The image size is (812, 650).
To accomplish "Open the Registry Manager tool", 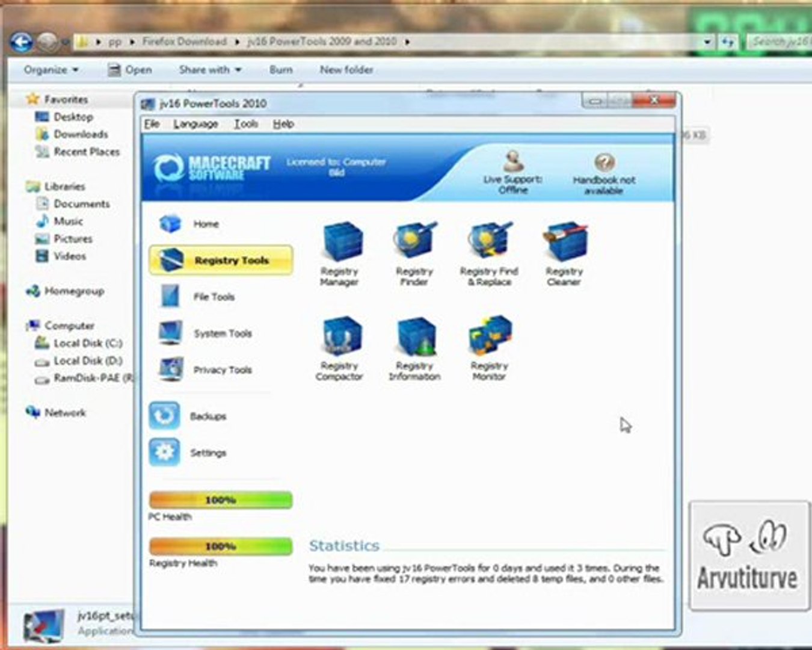I will [340, 253].
